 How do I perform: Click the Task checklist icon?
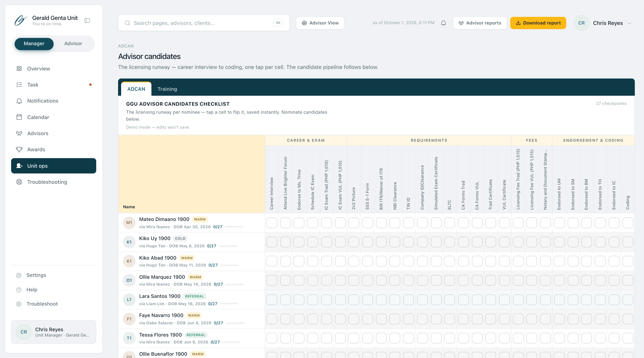click(x=19, y=85)
